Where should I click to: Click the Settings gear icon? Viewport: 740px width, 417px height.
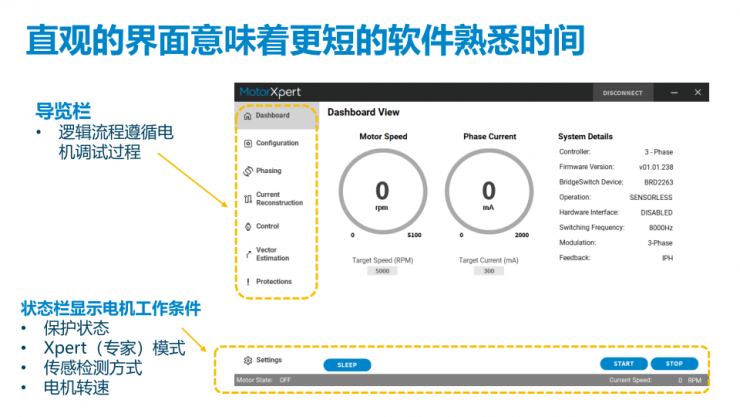pos(247,360)
